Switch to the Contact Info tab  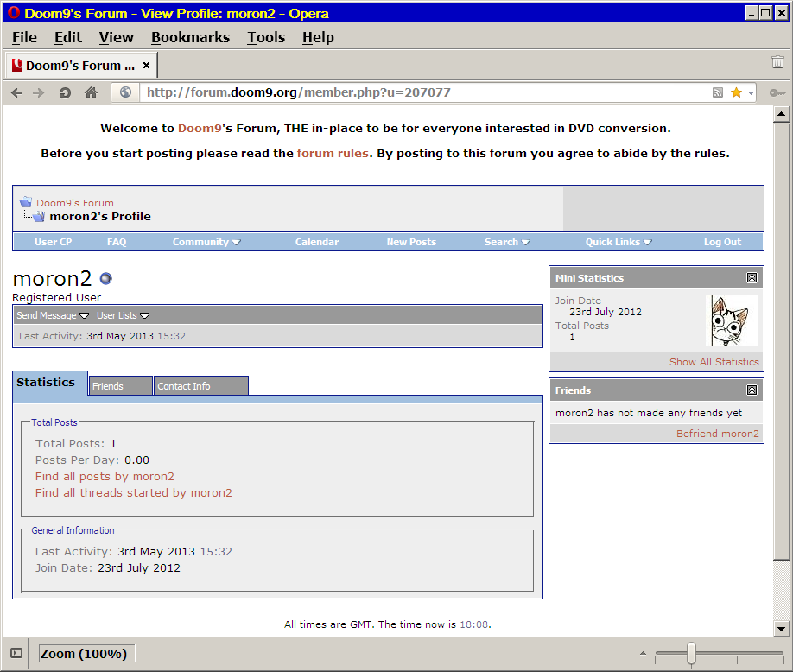(200, 386)
